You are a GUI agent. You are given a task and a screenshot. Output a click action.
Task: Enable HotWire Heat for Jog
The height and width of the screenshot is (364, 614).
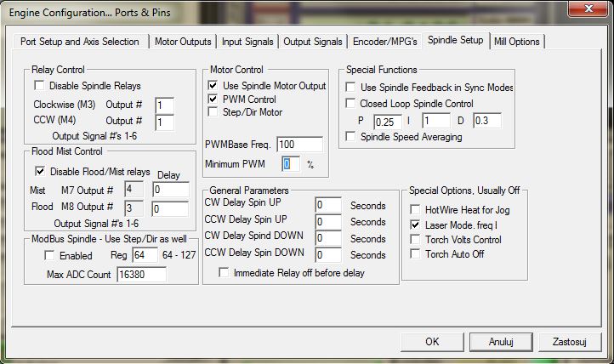pyautogui.click(x=415, y=209)
